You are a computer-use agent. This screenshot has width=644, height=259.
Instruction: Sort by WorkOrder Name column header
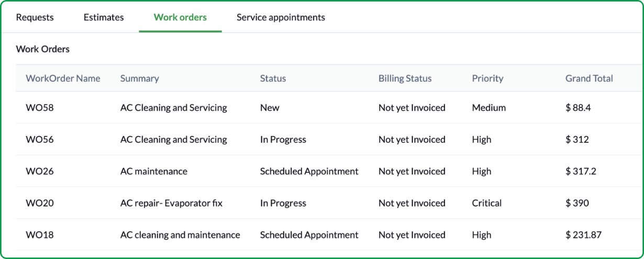[63, 78]
